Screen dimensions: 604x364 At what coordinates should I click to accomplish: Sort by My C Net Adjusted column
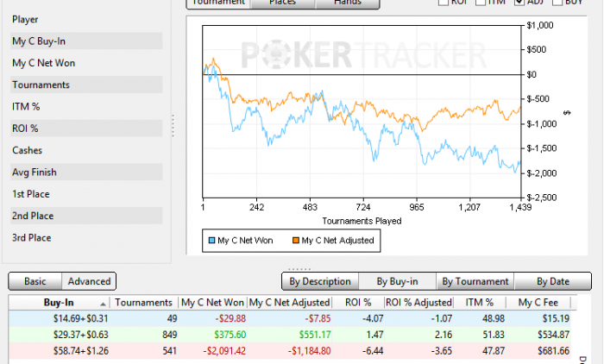click(x=290, y=303)
